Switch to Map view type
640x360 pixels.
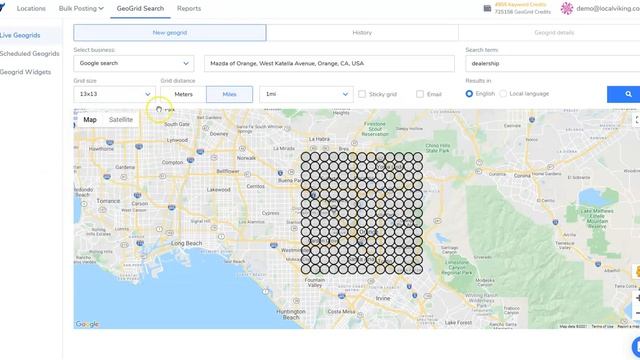pyautogui.click(x=90, y=120)
